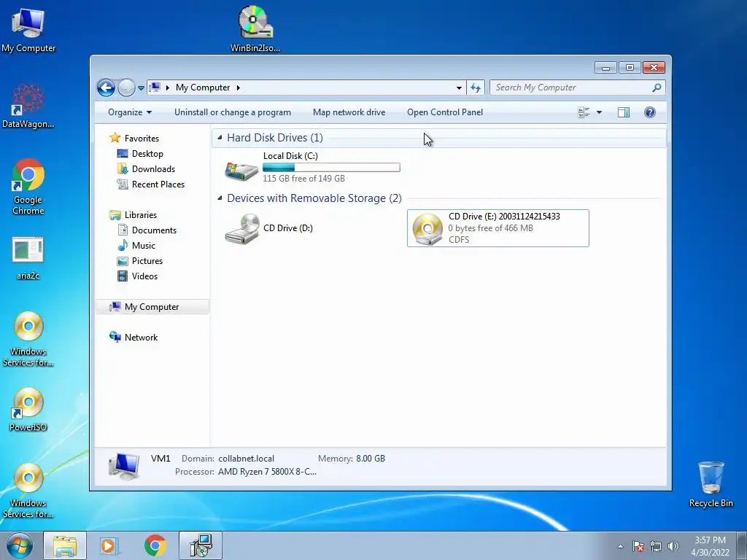Click the Forward navigation arrow in Explorer
The width and height of the screenshot is (747, 560).
[126, 87]
